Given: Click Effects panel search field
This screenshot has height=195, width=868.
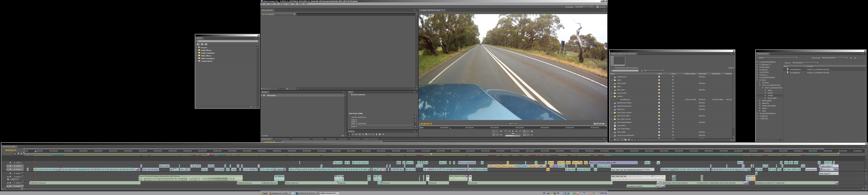Looking at the screenshot, I should click(x=227, y=41).
